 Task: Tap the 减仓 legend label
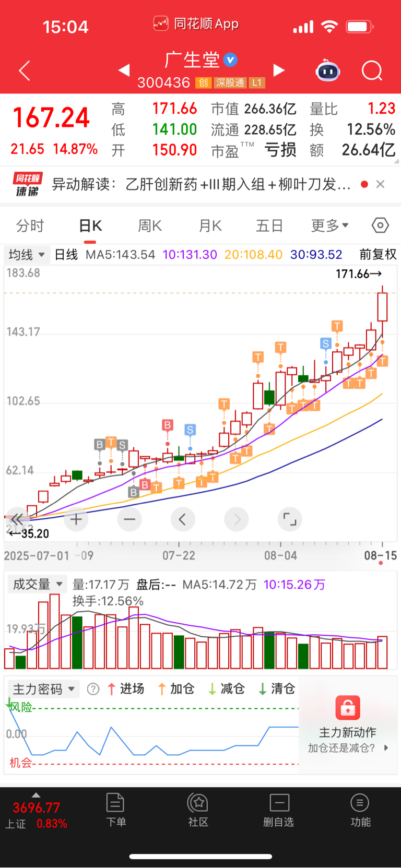[x=232, y=689]
